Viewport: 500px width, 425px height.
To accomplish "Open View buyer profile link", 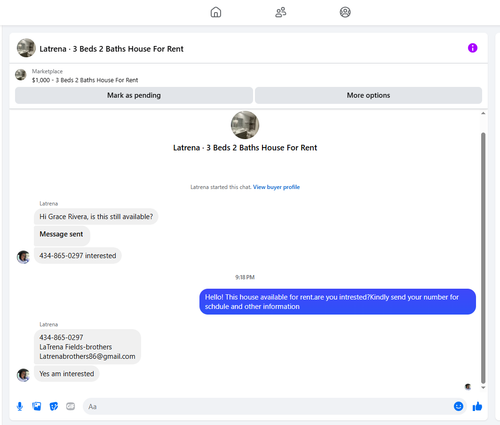I will pyautogui.click(x=276, y=187).
